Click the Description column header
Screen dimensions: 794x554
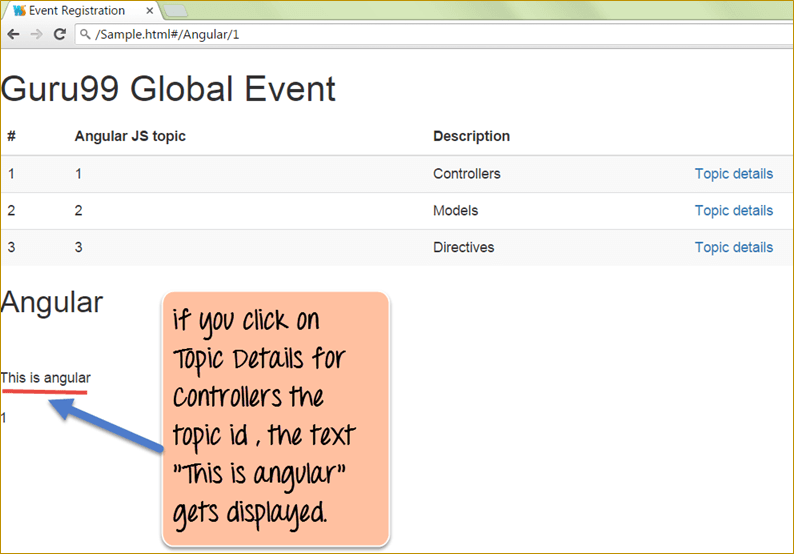pos(471,136)
